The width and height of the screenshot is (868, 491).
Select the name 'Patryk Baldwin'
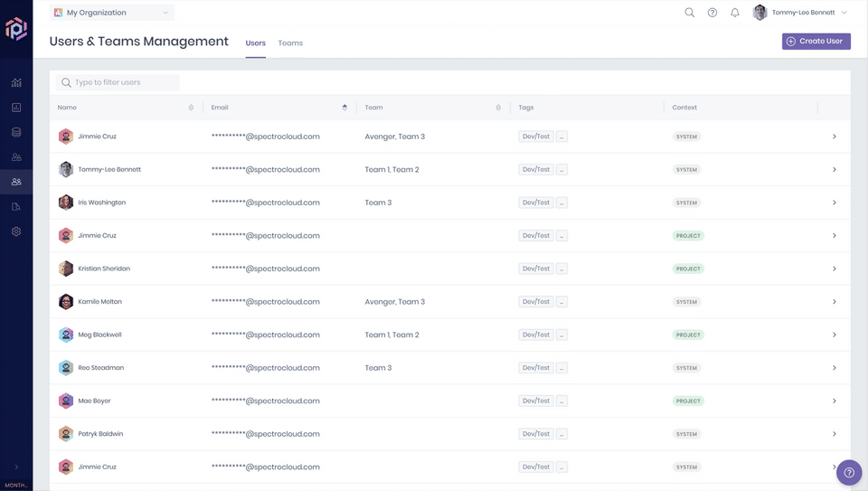[100, 434]
